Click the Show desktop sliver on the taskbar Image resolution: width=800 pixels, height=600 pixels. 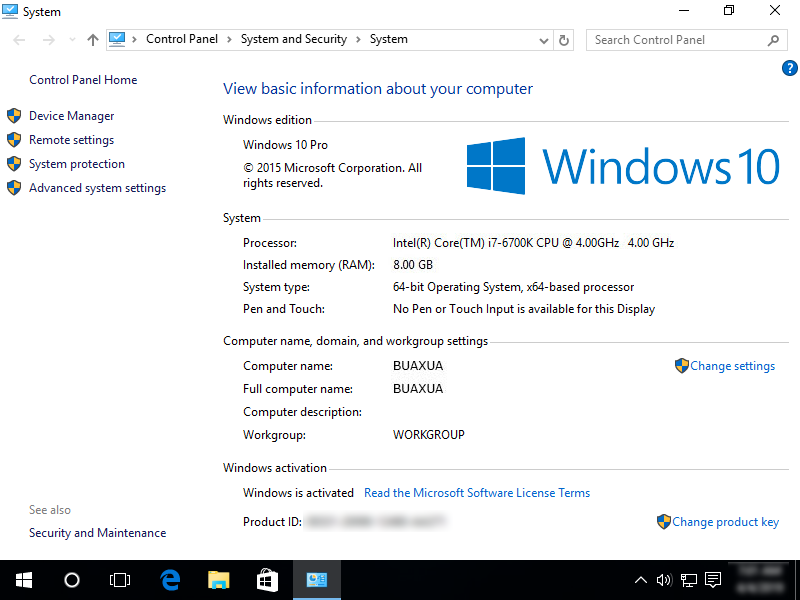pyautogui.click(x=797, y=580)
